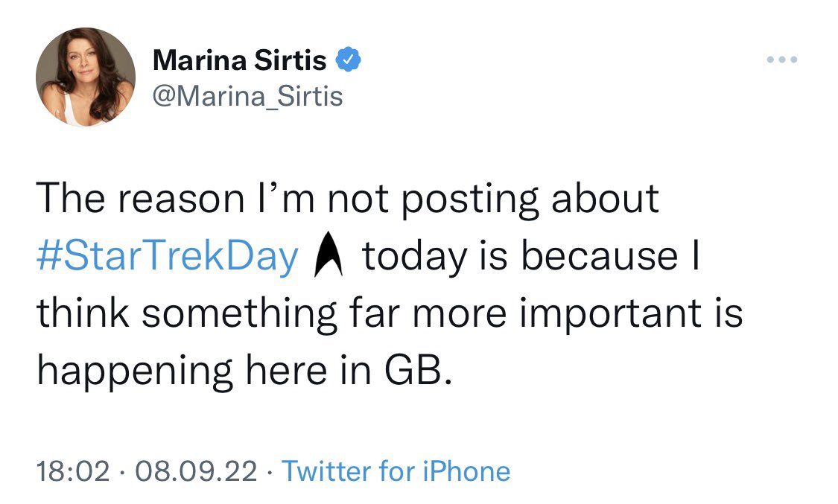This screenshot has width=838, height=504.
Task: Open the three-dot more options menu
Action: pos(784,60)
